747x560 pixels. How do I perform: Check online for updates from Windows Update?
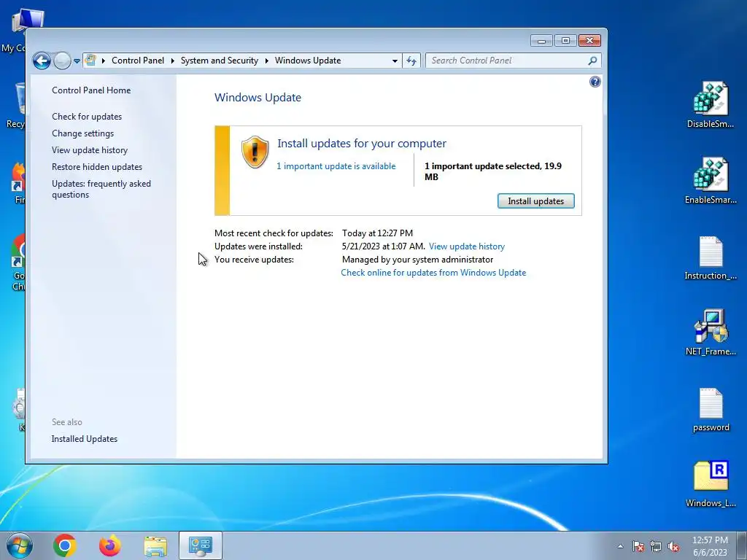[433, 273]
